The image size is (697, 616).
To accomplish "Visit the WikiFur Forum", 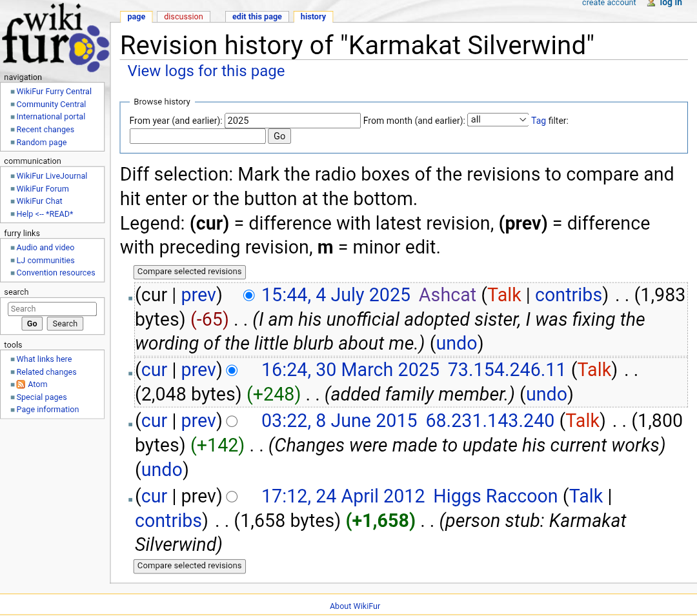I will pyautogui.click(x=43, y=189).
